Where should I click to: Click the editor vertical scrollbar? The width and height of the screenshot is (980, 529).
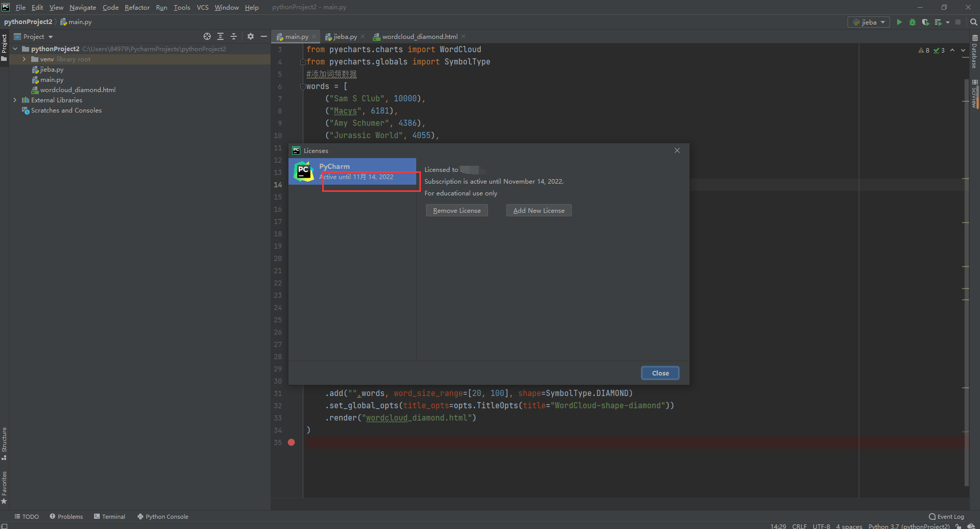pos(966,281)
